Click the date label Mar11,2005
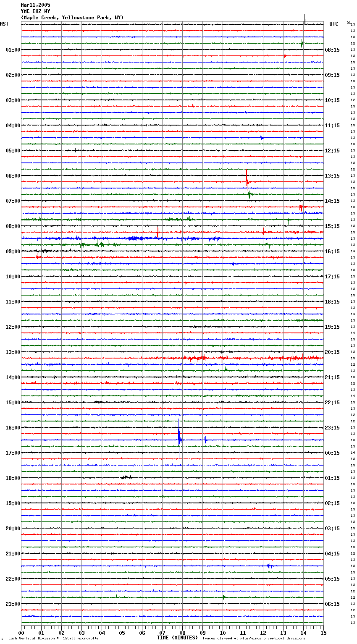 point(35,5)
